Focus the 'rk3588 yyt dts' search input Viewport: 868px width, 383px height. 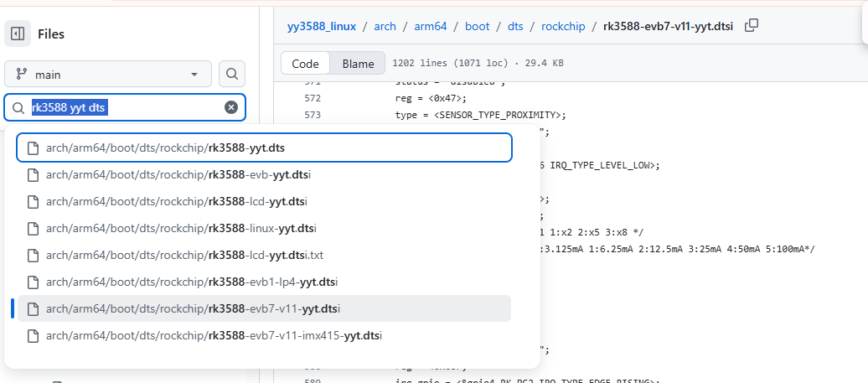(125, 107)
